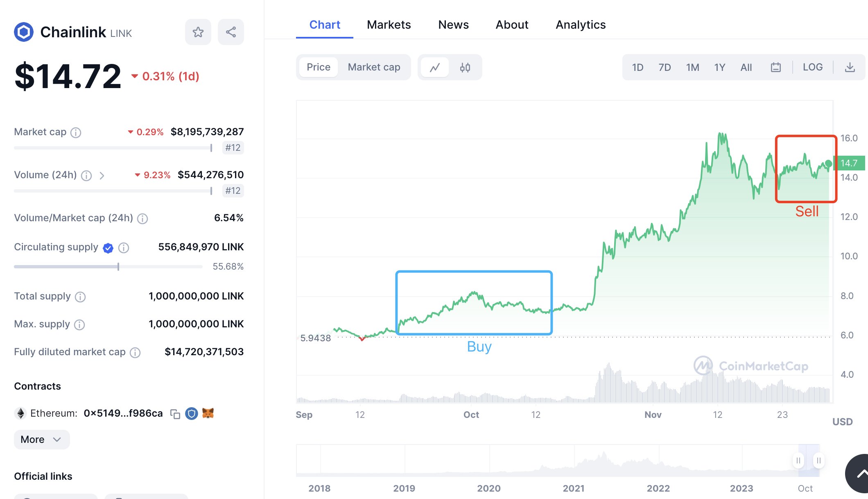Click Market cap info icon
Screen dimensions: 868x499
76,132
